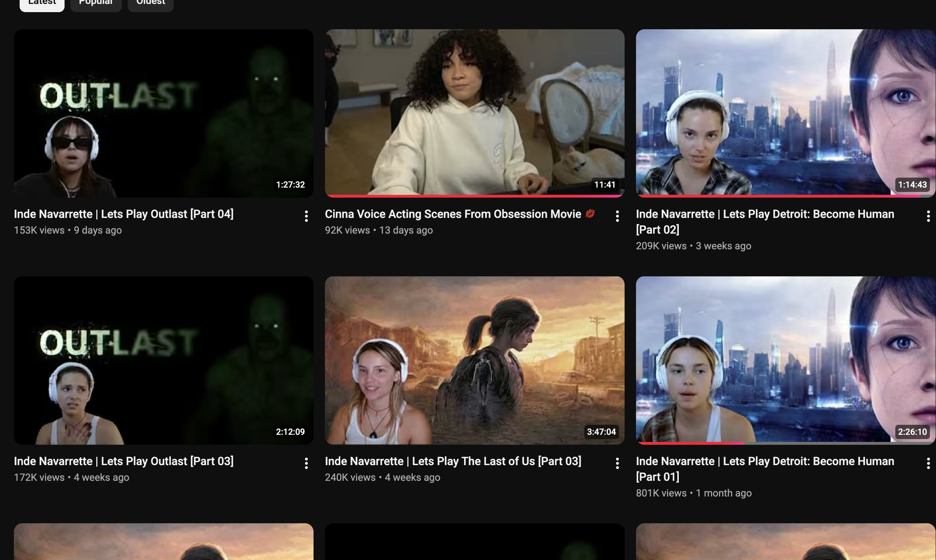936x560 pixels.
Task: Open the 'Lets Play Outlast [Part 03]' title link
Action: coord(124,461)
